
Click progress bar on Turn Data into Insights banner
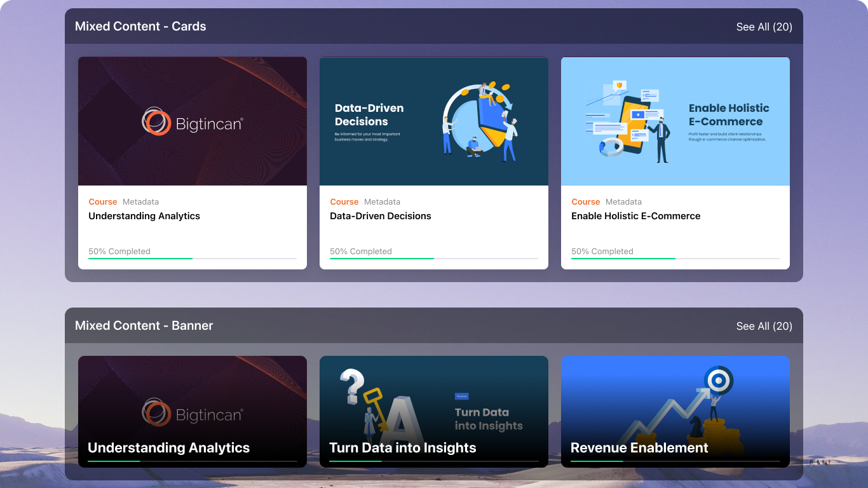[x=434, y=461]
